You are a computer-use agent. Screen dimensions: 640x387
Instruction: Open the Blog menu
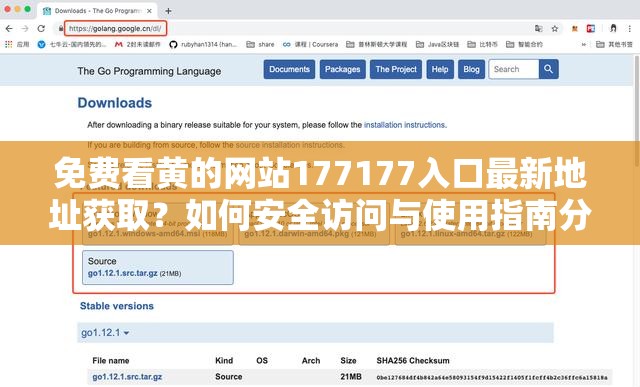coord(471,69)
